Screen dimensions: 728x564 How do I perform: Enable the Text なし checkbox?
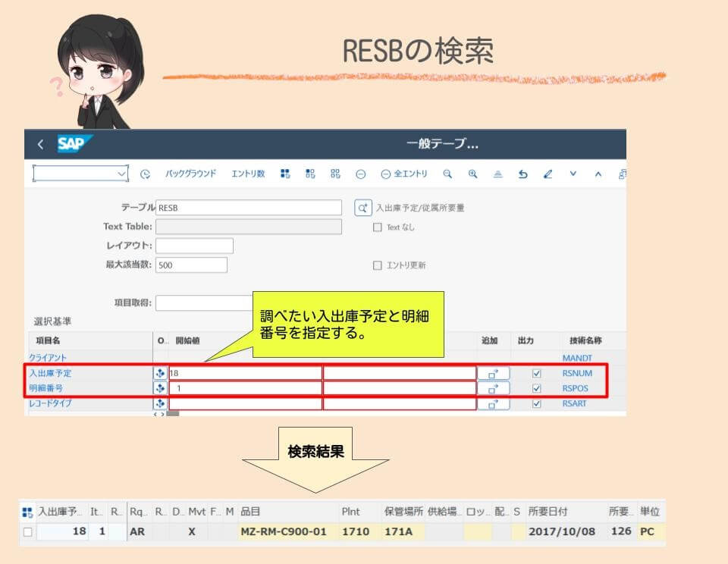(377, 227)
